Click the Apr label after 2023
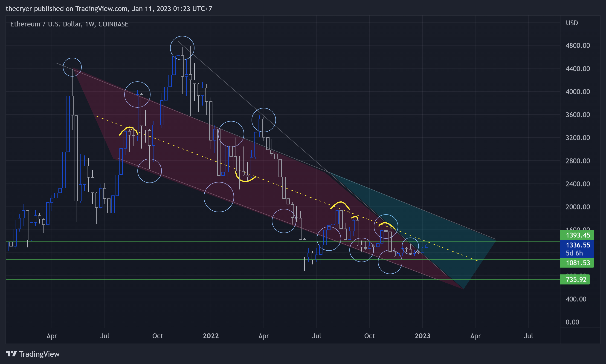The height and width of the screenshot is (364, 606). tap(476, 336)
